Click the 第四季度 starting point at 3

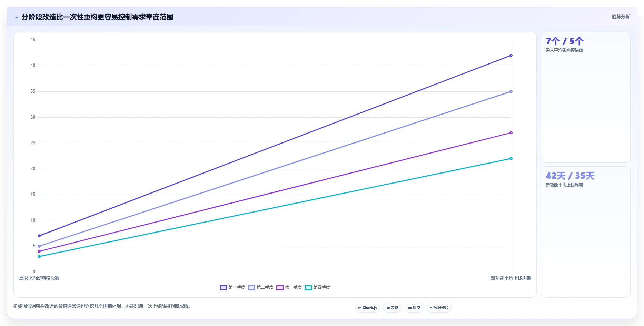point(39,257)
